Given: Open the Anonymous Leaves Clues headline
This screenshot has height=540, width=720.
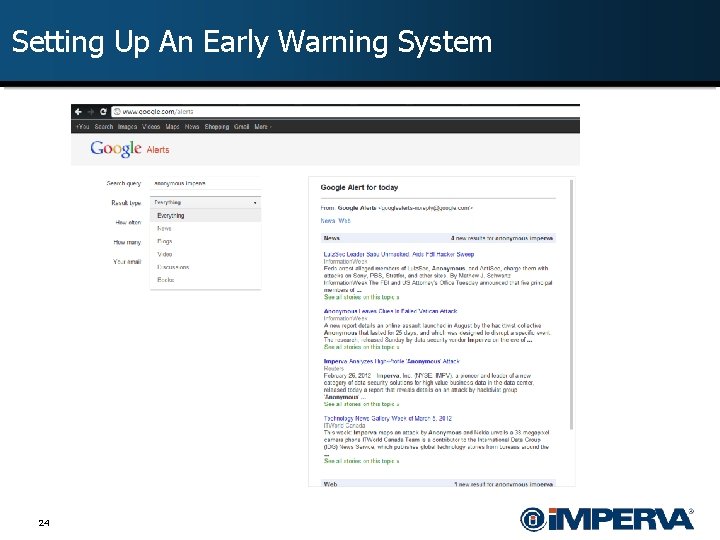Looking at the screenshot, I should click(390, 311).
